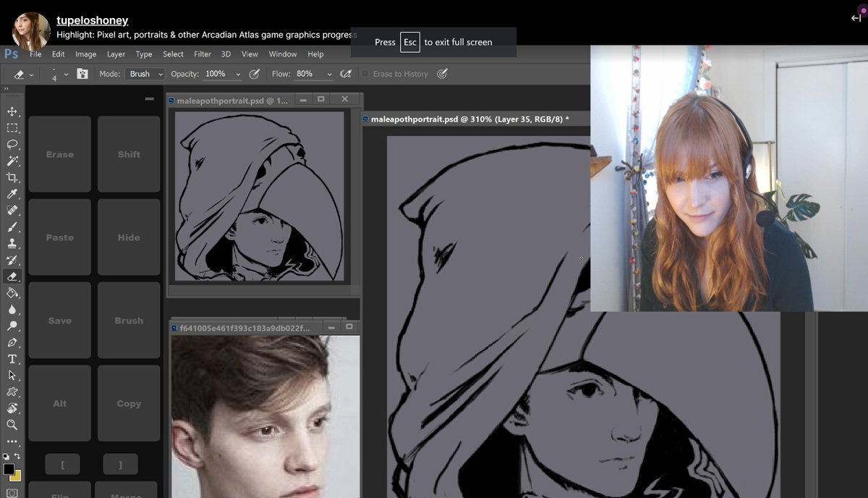
Task: Toggle airbrush-style build-up in the options bar
Action: click(x=346, y=73)
